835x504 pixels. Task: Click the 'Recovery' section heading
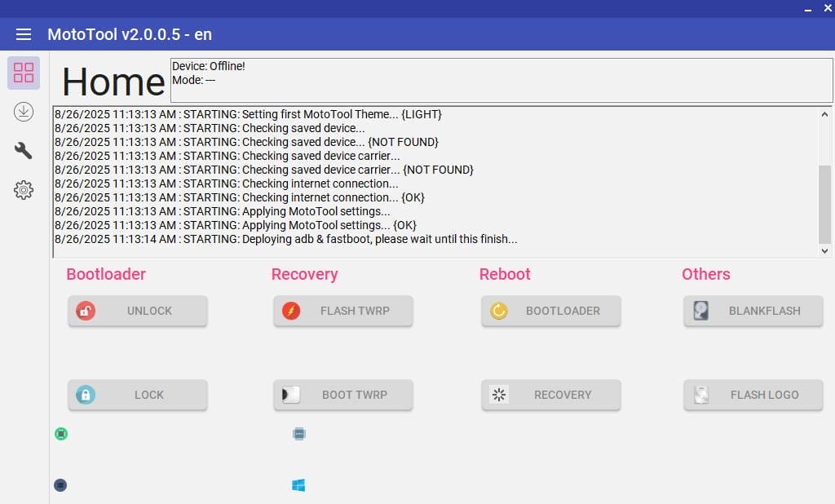click(305, 274)
